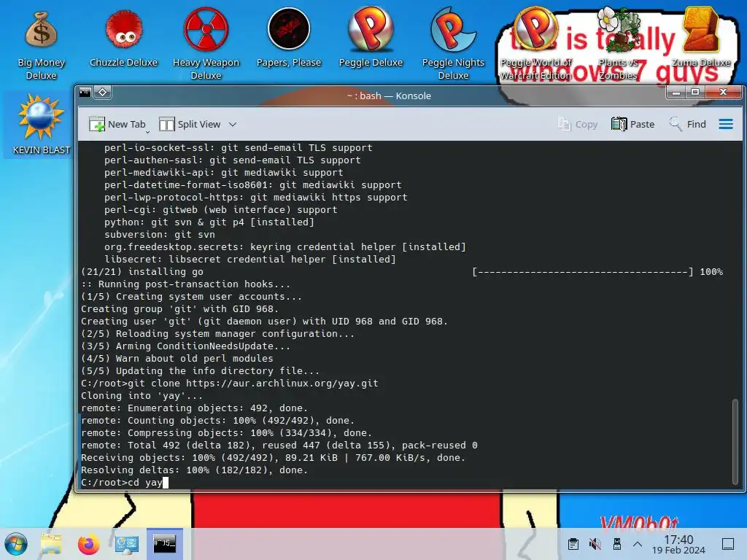
Task: Expand the hidden system tray icons arrow
Action: click(x=637, y=544)
